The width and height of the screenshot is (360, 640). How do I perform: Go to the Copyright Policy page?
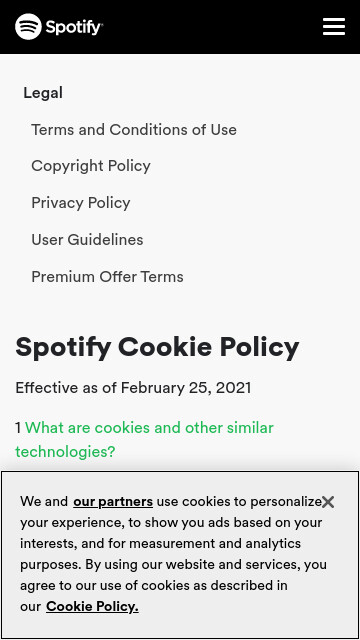[91, 166]
